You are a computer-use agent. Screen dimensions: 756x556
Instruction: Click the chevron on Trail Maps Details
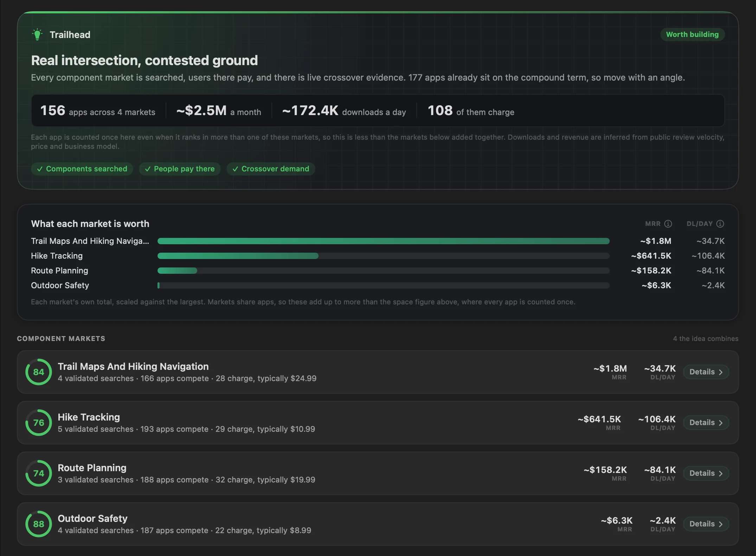(x=720, y=372)
